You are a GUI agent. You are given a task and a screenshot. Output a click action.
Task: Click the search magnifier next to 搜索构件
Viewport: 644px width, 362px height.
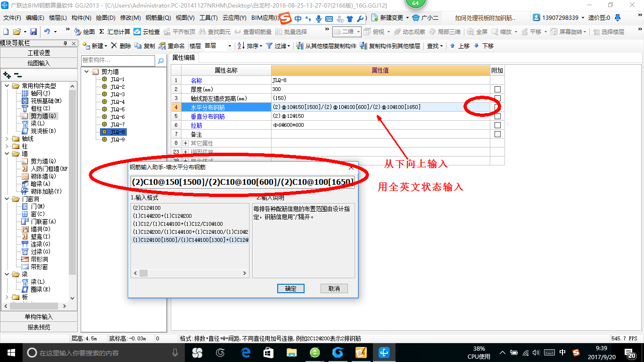click(x=161, y=60)
